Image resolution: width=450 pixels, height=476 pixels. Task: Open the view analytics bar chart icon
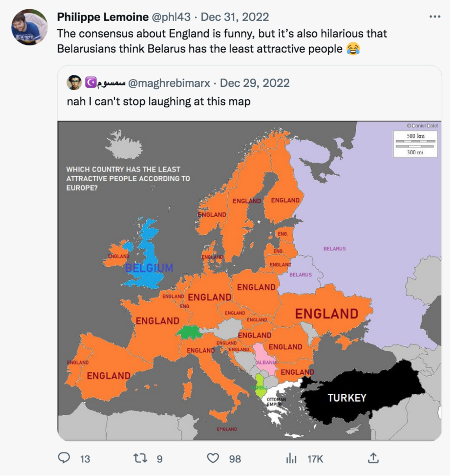(291, 458)
